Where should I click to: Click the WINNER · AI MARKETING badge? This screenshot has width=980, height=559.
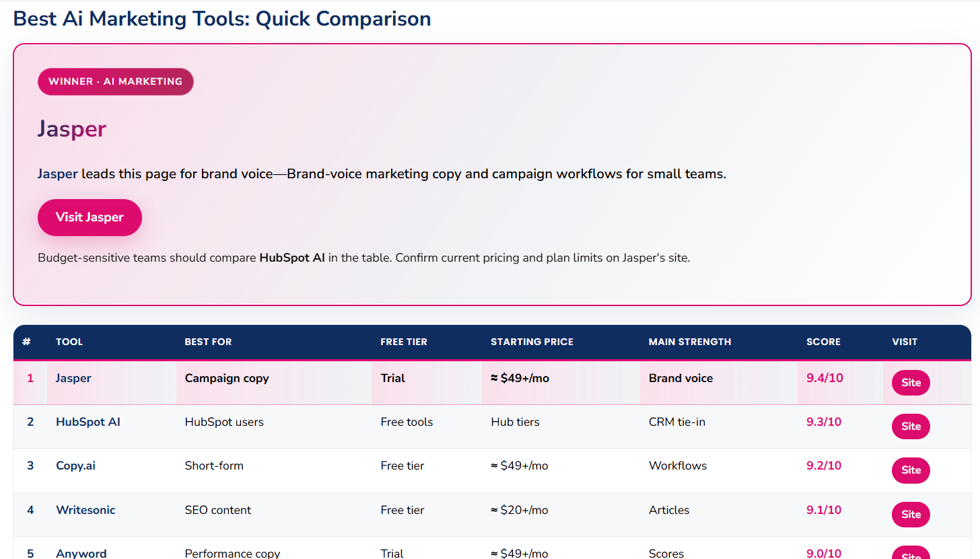[x=116, y=81]
